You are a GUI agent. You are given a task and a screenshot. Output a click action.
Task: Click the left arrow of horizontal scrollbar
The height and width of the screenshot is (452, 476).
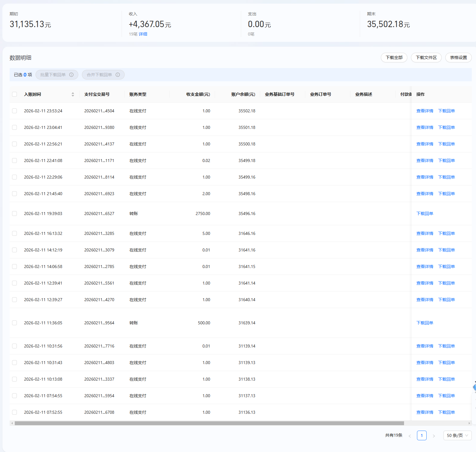pyautogui.click(x=12, y=423)
